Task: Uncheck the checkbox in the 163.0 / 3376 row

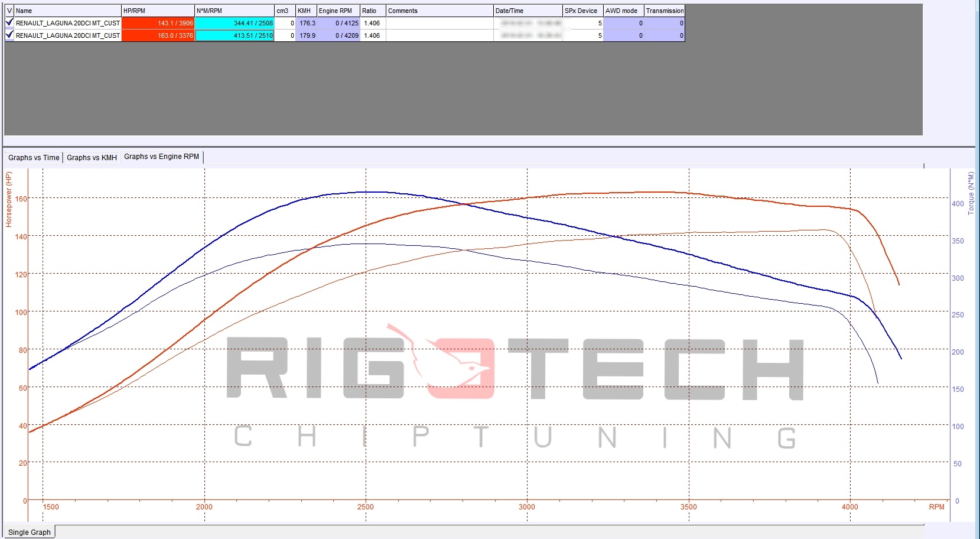Action: tap(9, 35)
